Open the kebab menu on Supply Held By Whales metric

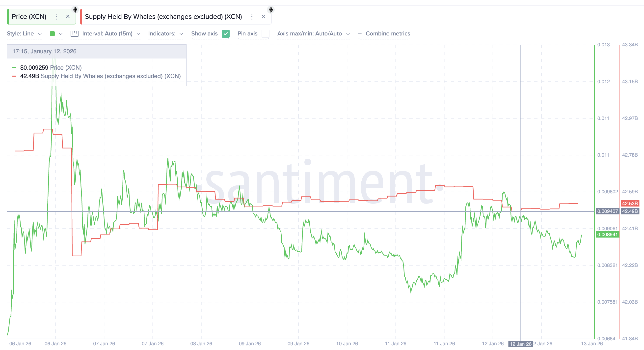pos(252,17)
